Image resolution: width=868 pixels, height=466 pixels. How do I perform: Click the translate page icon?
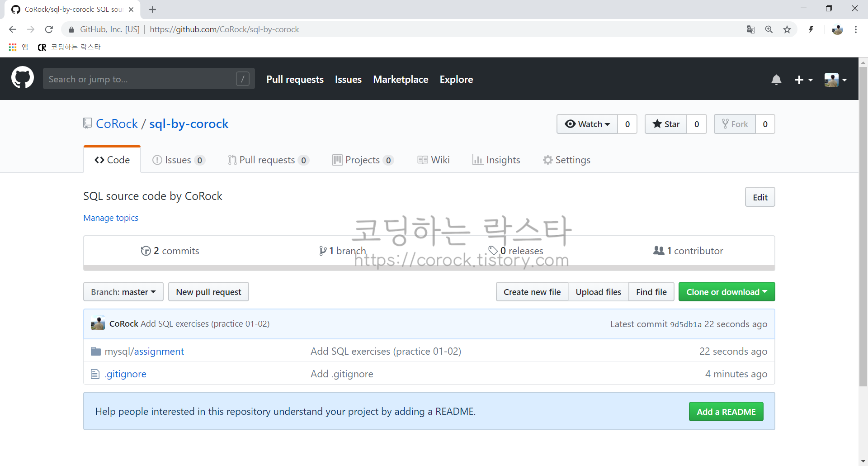(x=750, y=29)
